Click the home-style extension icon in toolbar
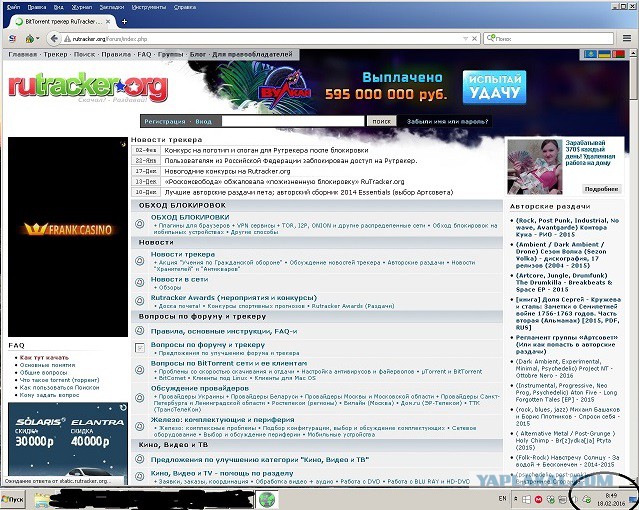639x510 pixels. [x=29, y=39]
